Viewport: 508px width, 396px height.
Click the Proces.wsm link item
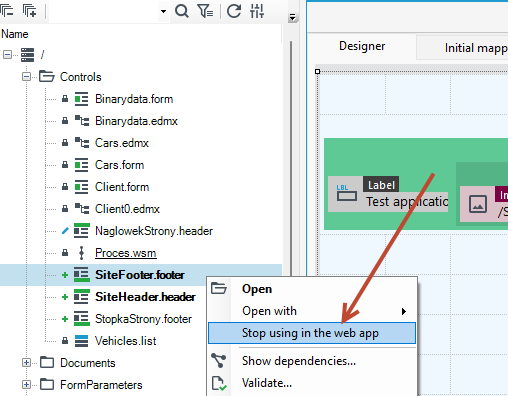pos(126,253)
